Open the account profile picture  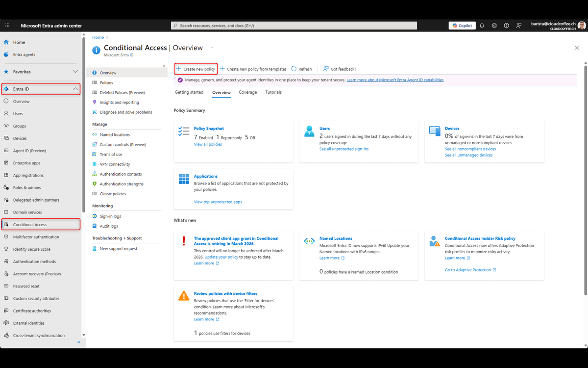point(581,26)
